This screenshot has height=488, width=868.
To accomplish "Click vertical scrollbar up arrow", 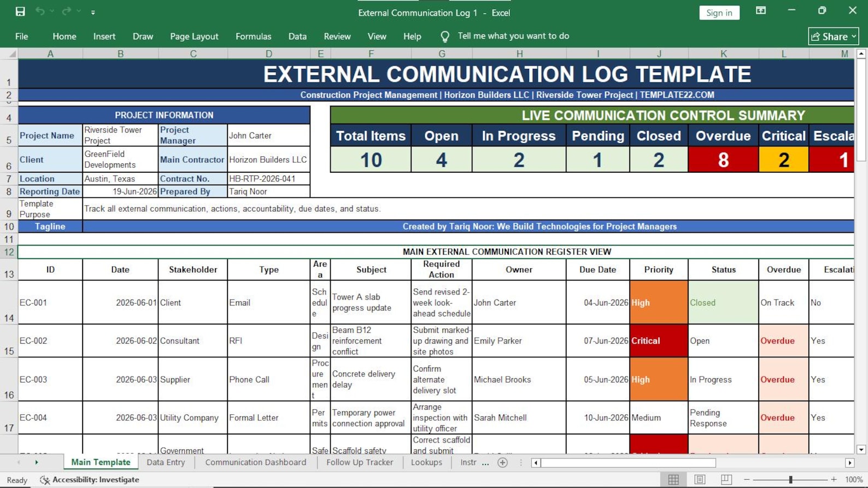I will (x=861, y=54).
